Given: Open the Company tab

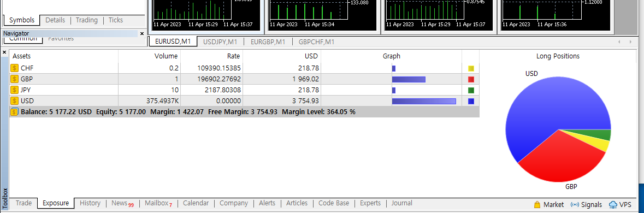Looking at the screenshot, I should tap(234, 203).
